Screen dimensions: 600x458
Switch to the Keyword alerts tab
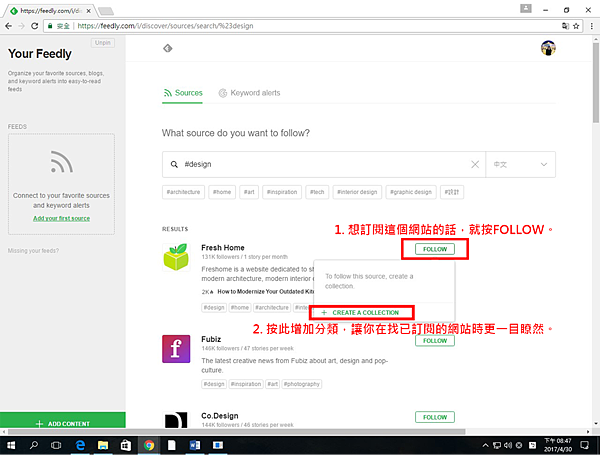point(249,93)
